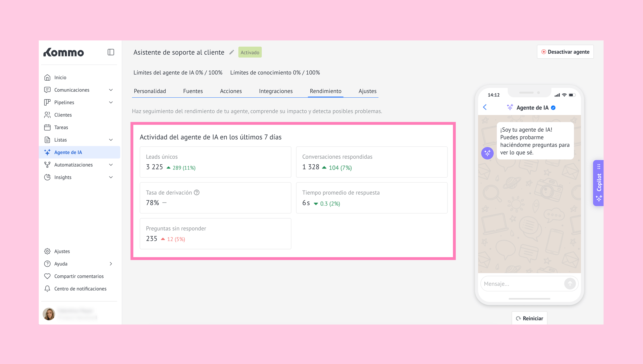Expand the Pipelines menu
The width and height of the screenshot is (643, 364).
coord(111,102)
